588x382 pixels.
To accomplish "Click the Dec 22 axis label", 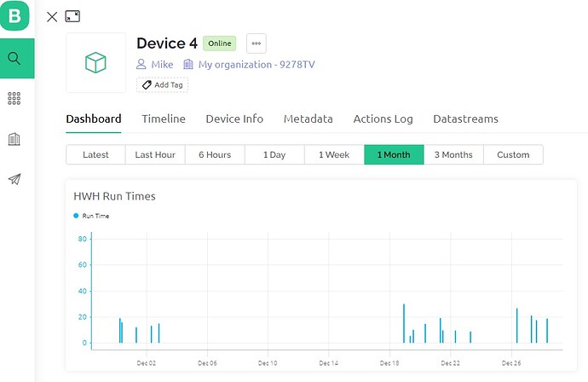I will (x=451, y=363).
